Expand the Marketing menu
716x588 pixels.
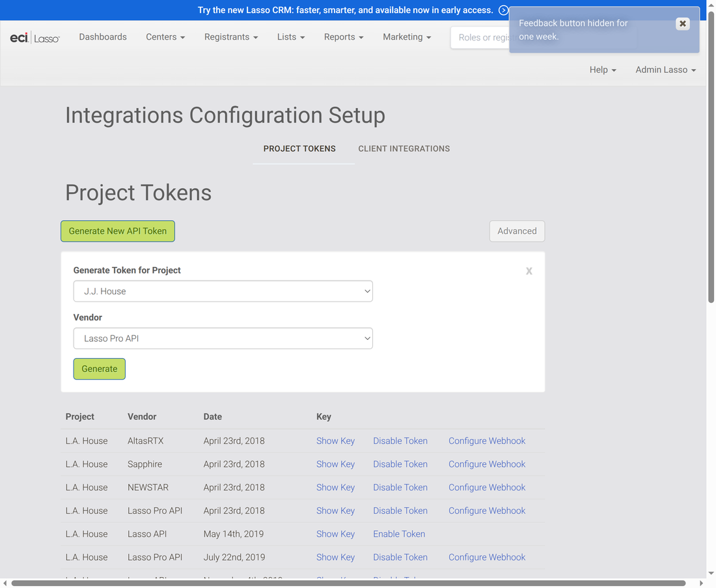407,37
